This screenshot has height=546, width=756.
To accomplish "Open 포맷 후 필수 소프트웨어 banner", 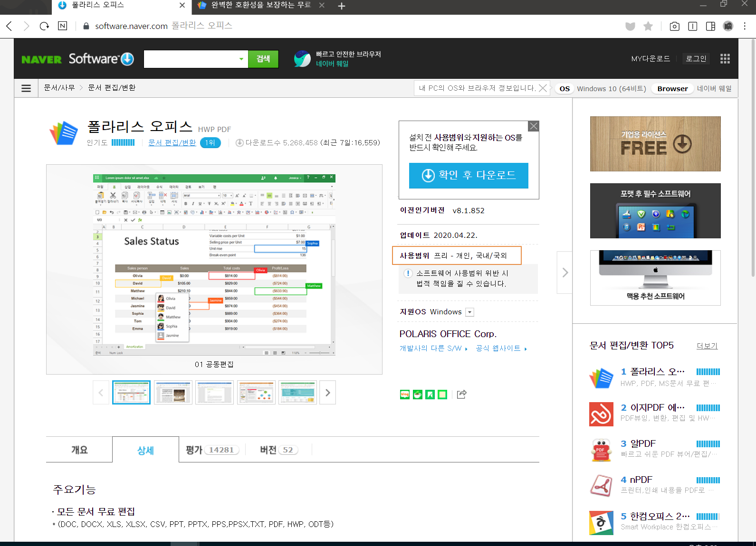I will click(x=655, y=211).
